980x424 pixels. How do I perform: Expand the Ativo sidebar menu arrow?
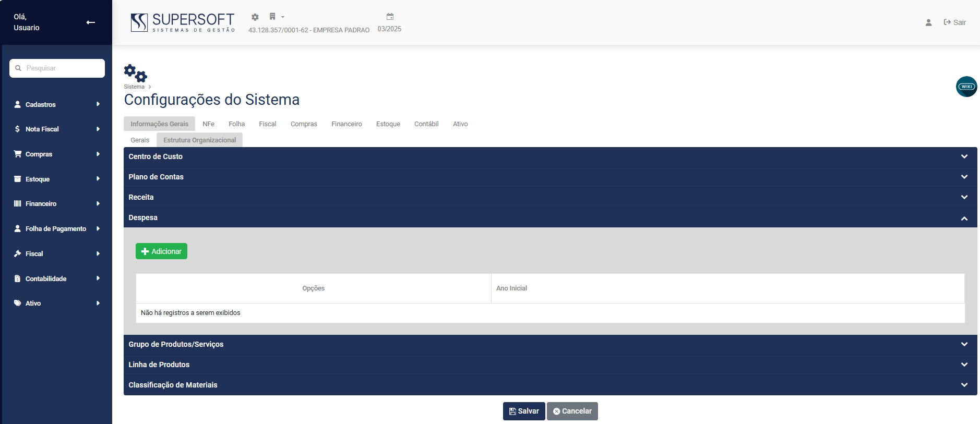click(98, 303)
